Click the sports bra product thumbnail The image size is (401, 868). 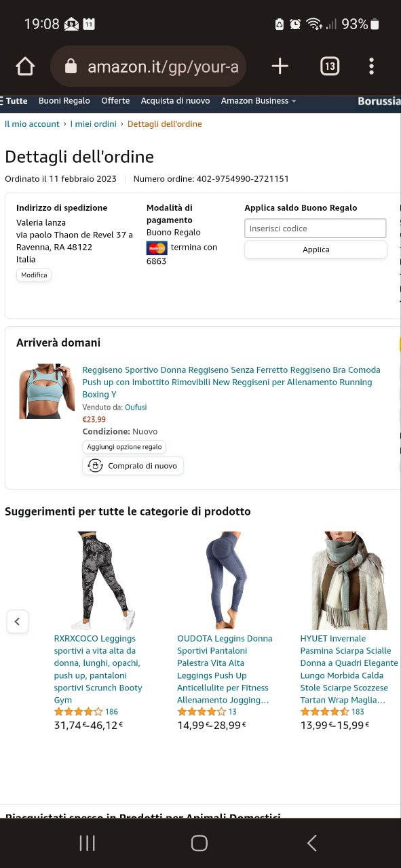46,391
